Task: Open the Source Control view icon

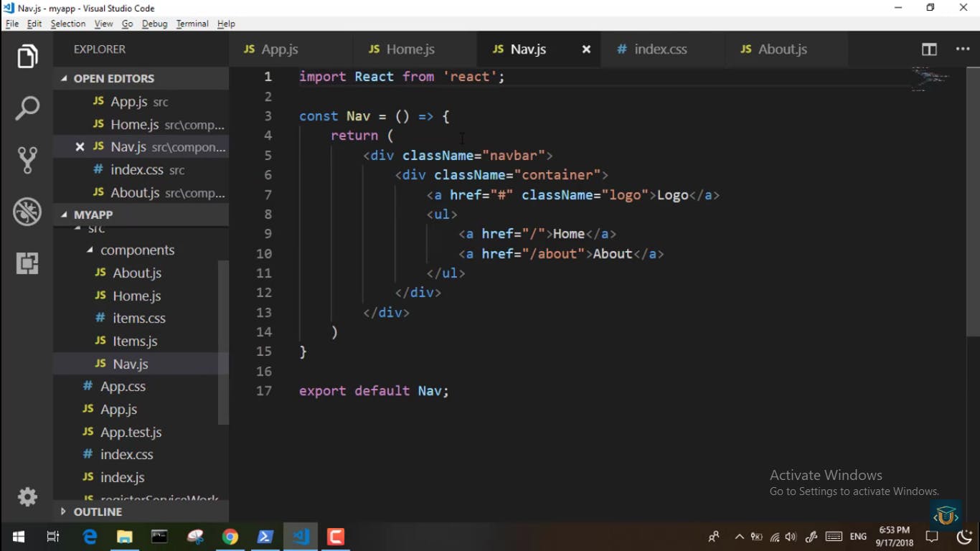Action: tap(27, 160)
